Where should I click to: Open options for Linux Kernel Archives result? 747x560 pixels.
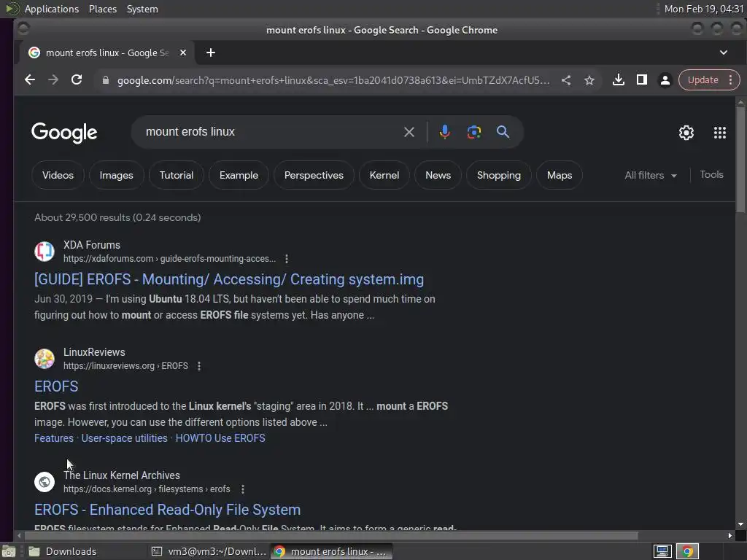pos(243,489)
